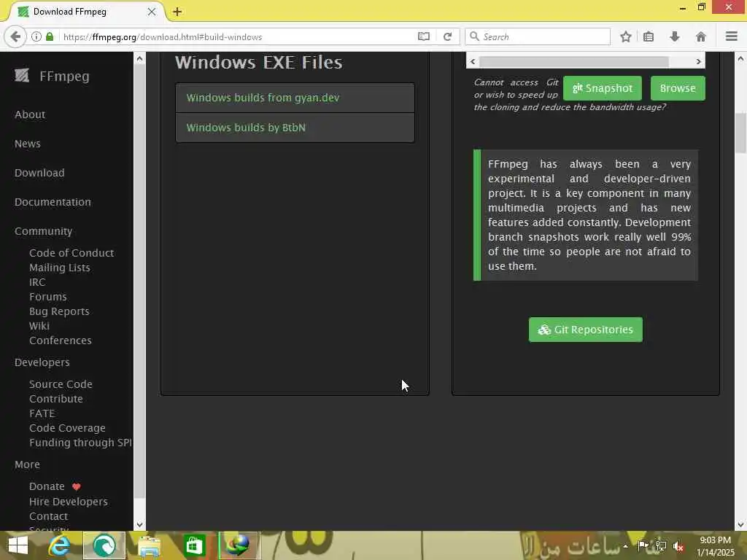Open Windows Start button
Image resolution: width=747 pixels, height=560 pixels.
(x=18, y=545)
